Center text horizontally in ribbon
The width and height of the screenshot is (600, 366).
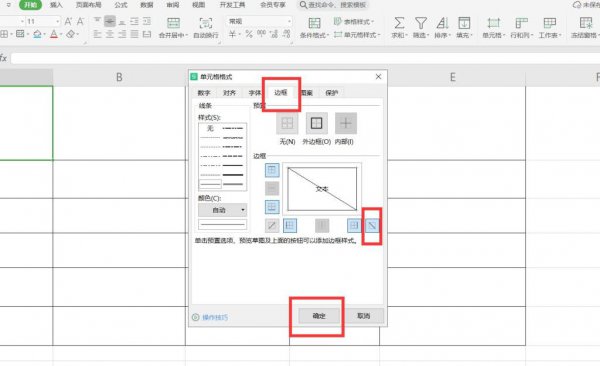coord(110,34)
